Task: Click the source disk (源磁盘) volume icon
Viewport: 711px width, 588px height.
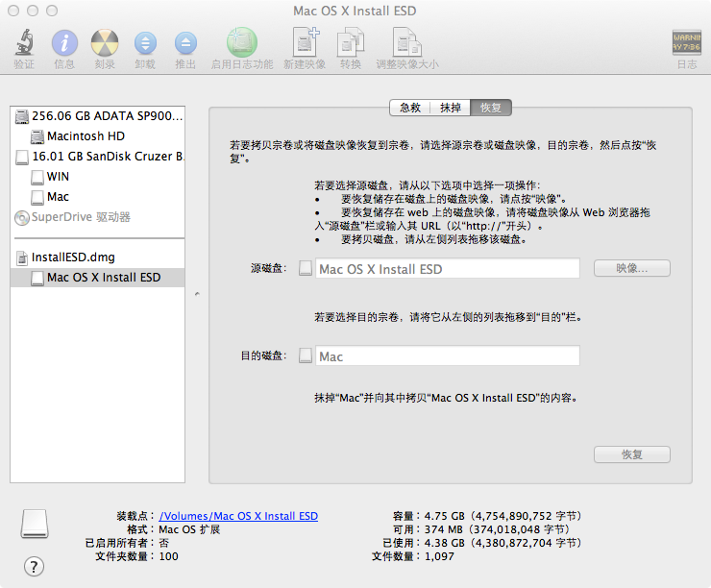Action: coord(306,268)
